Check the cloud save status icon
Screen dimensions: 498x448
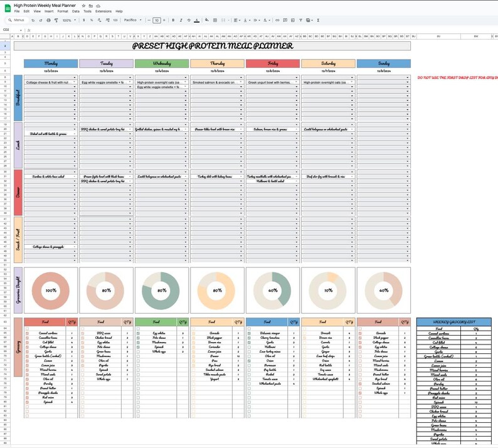click(x=98, y=6)
